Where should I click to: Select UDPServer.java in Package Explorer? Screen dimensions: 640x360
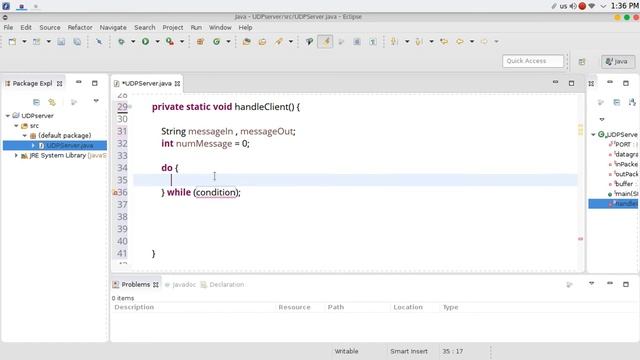[69, 145]
